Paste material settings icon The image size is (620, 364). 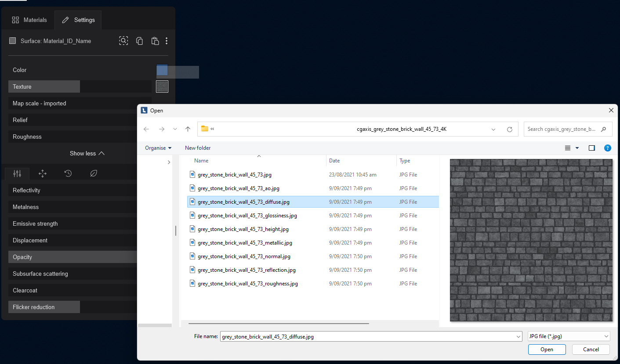pos(155,41)
